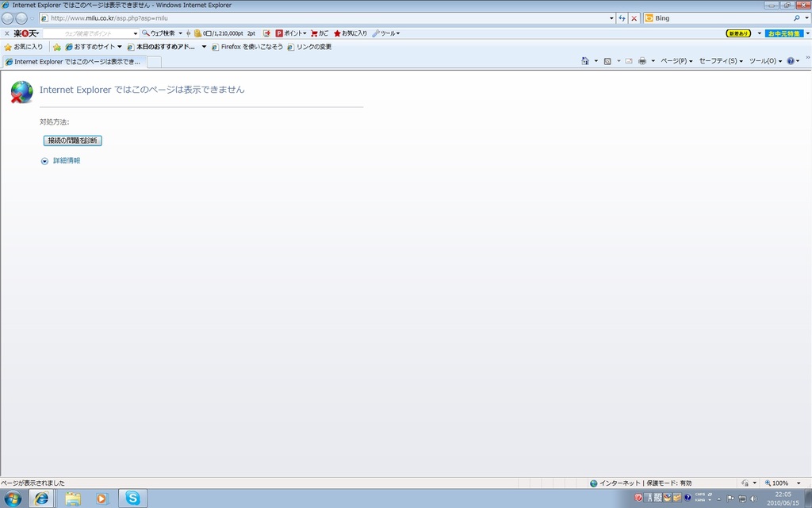Open Skype from the taskbar

pyautogui.click(x=132, y=498)
